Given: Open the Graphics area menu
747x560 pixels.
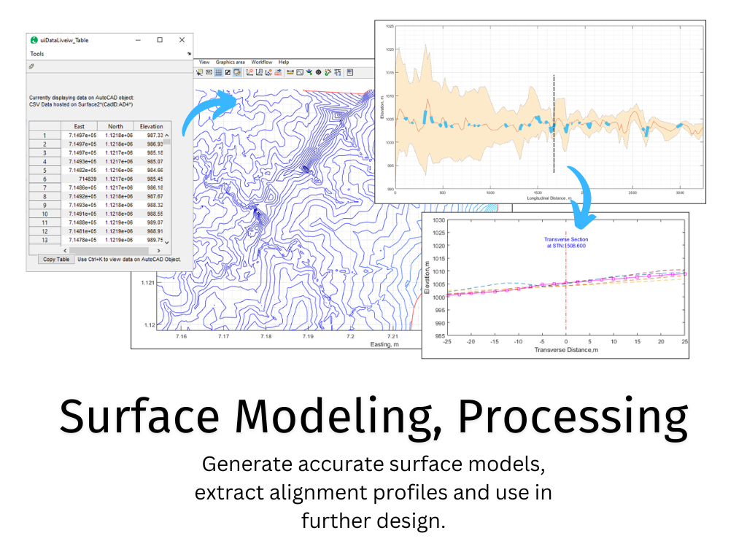Looking at the screenshot, I should pyautogui.click(x=230, y=62).
